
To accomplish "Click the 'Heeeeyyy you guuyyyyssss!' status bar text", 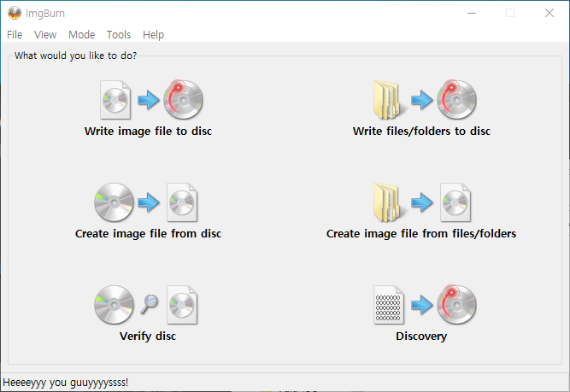I will point(66,383).
